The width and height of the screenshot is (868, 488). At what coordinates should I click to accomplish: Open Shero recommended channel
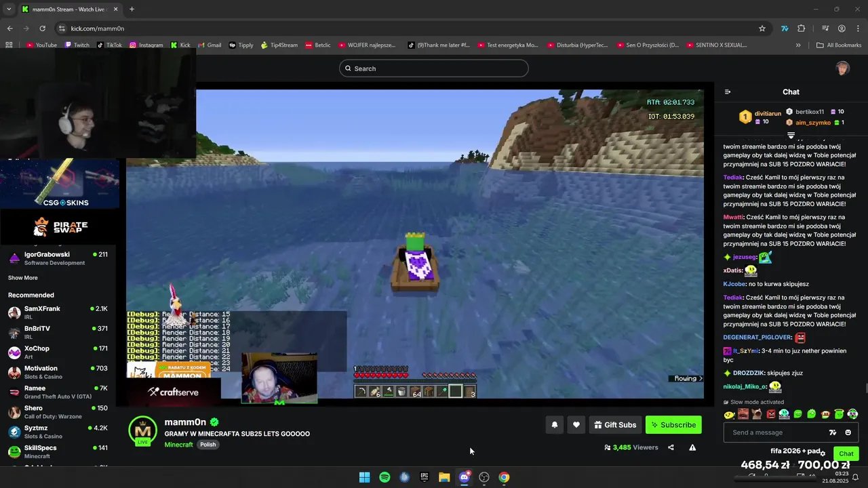tap(58, 412)
